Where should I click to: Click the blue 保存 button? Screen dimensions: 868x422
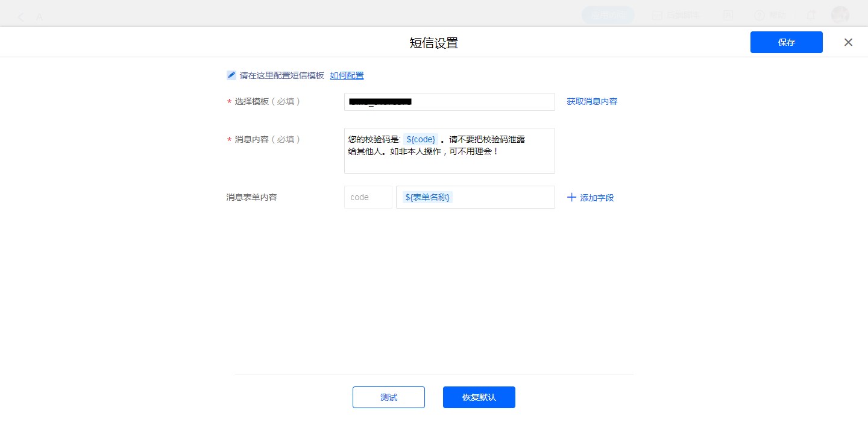point(786,42)
